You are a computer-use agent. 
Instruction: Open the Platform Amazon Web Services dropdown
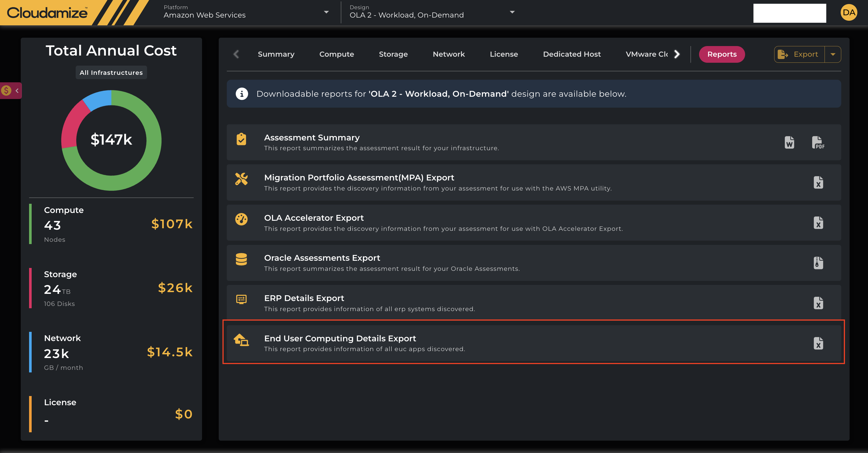click(x=246, y=12)
